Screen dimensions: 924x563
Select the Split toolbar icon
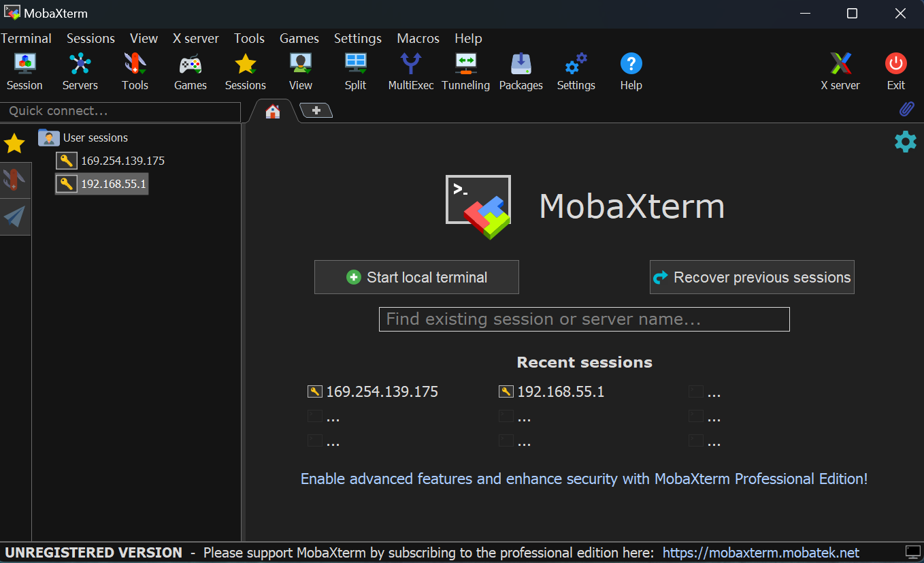click(x=355, y=71)
